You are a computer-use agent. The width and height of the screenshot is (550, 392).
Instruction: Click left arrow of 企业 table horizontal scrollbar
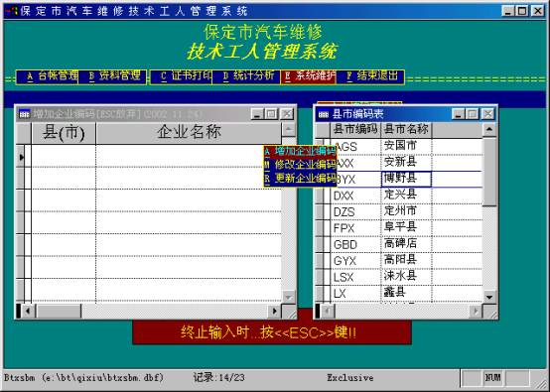tap(28, 311)
